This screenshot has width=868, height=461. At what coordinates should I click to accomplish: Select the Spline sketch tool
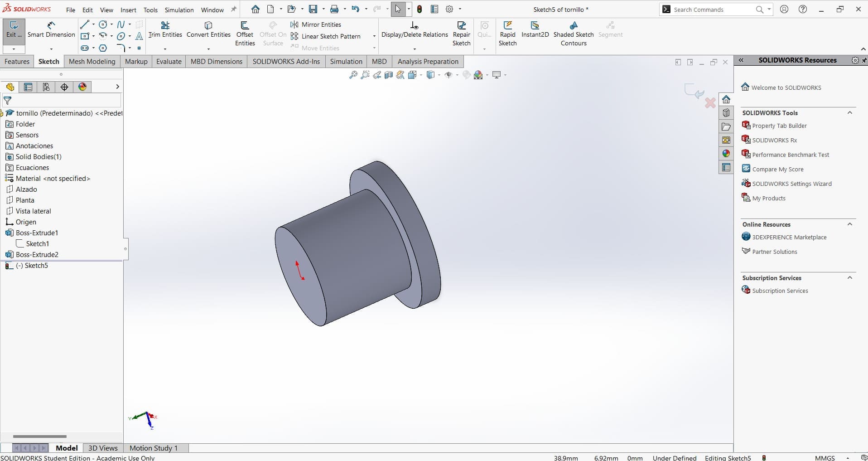121,24
